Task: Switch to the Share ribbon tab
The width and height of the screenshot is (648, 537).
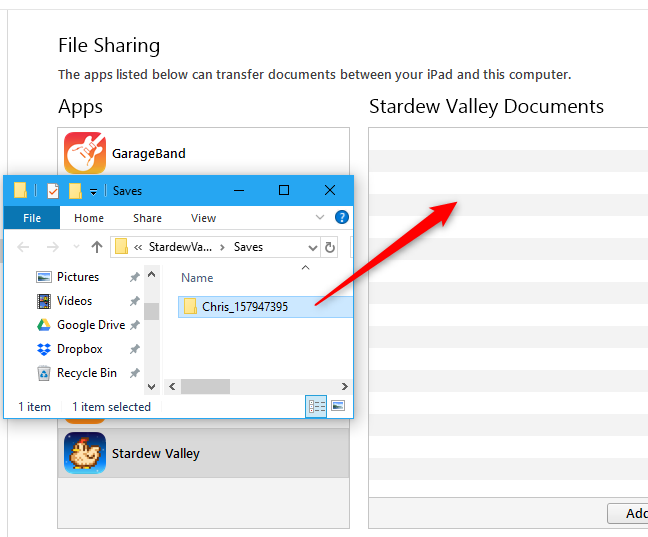Action: click(147, 218)
